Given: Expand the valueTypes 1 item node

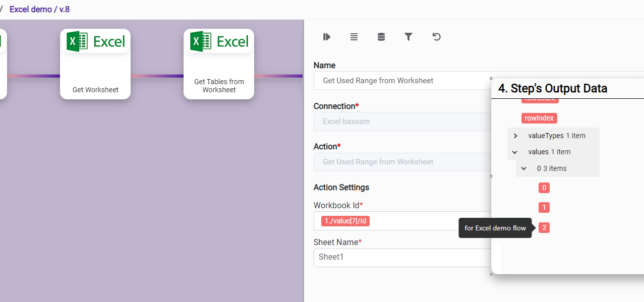Looking at the screenshot, I should click(x=515, y=136).
